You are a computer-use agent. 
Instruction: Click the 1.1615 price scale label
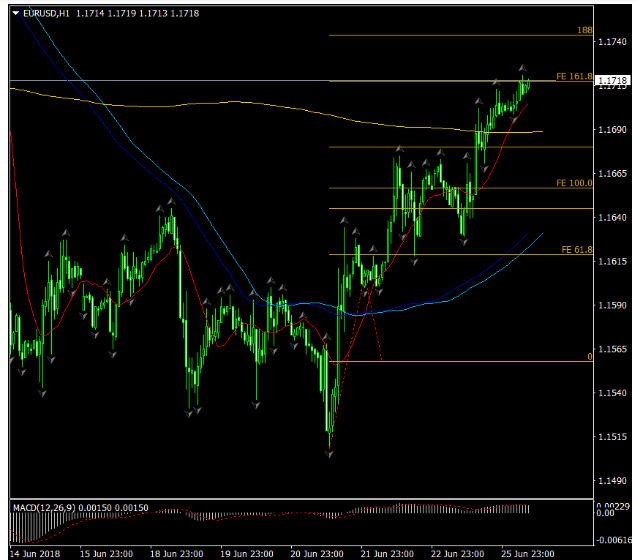coord(612,261)
